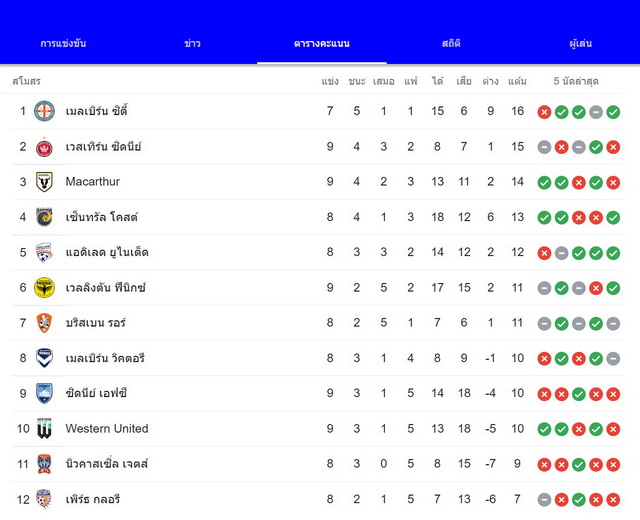
Task: Click the Melbourne City club crest
Action: [44, 111]
